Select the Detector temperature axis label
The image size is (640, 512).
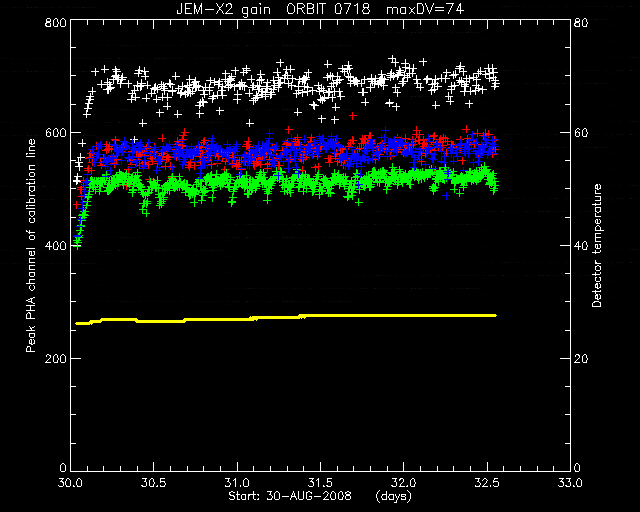click(x=597, y=245)
